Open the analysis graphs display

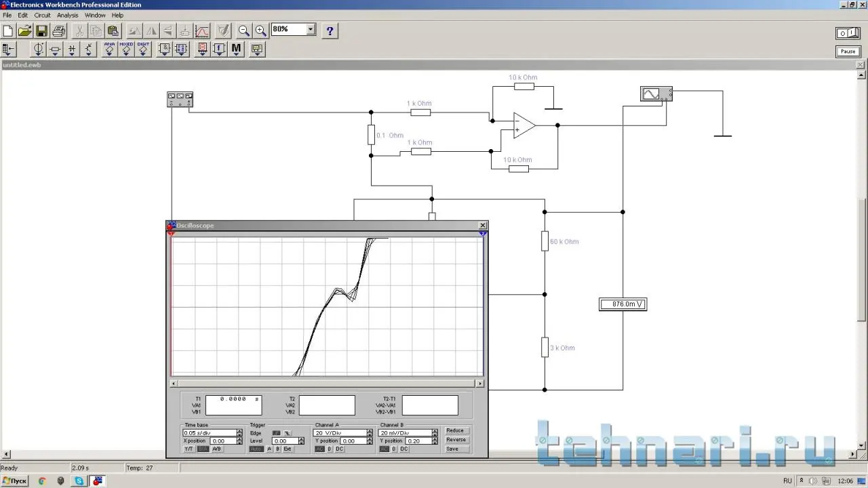pyautogui.click(x=202, y=30)
